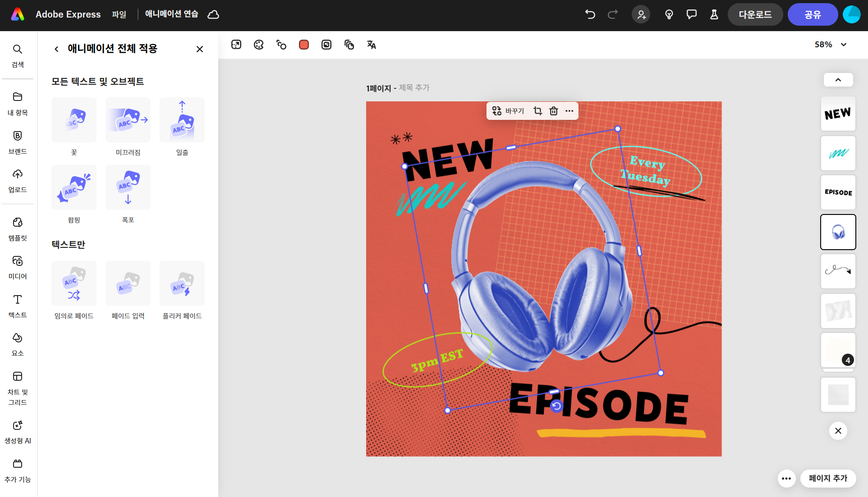This screenshot has height=497, width=868.
Task: Apply the 폭포 animation preset
Action: point(128,188)
